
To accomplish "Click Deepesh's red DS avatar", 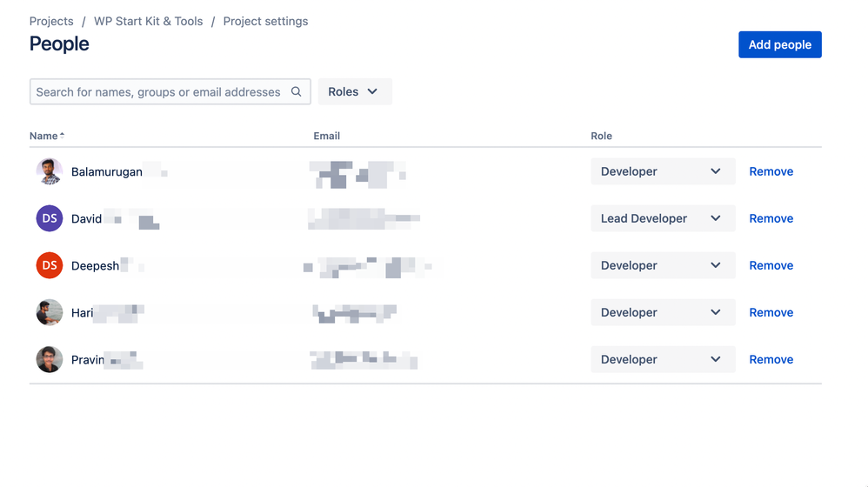I will [x=50, y=265].
